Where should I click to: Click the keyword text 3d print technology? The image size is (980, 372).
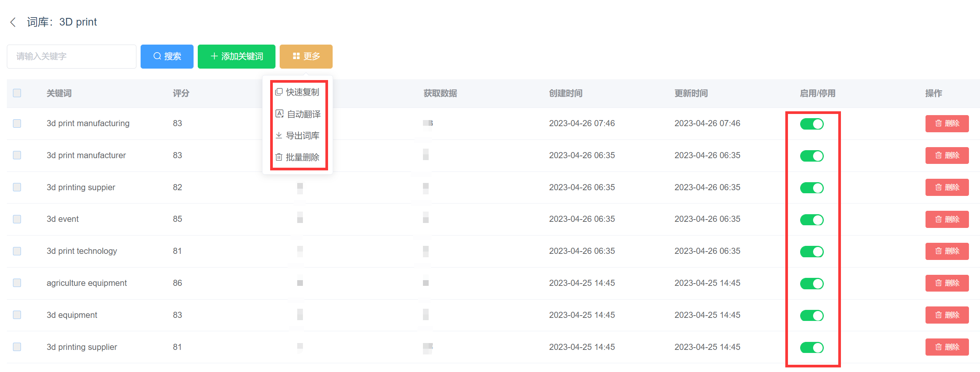[82, 251]
